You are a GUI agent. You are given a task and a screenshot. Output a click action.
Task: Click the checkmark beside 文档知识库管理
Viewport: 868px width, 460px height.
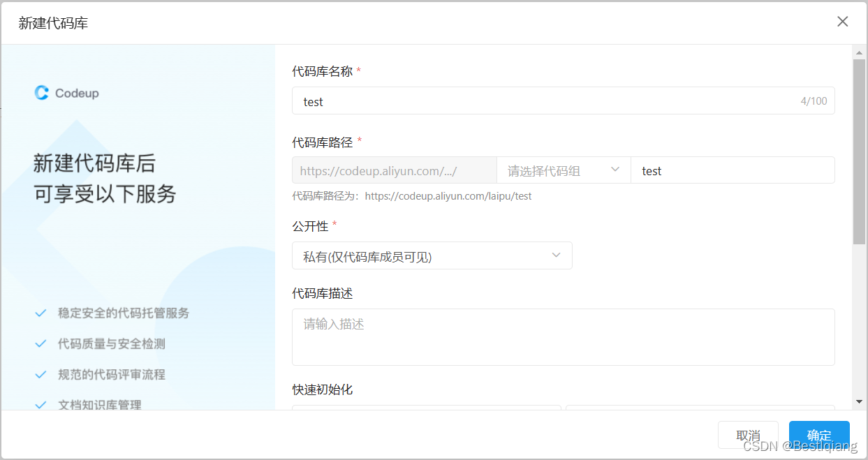(41, 403)
